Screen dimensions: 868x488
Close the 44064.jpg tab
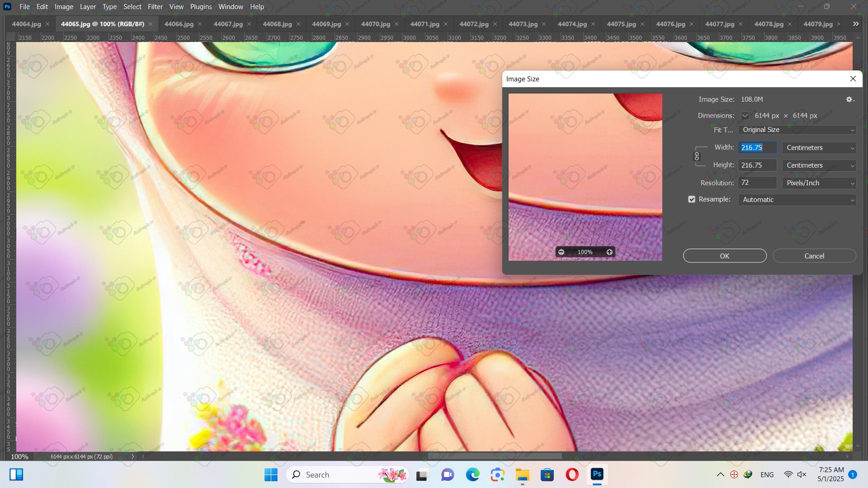(47, 24)
